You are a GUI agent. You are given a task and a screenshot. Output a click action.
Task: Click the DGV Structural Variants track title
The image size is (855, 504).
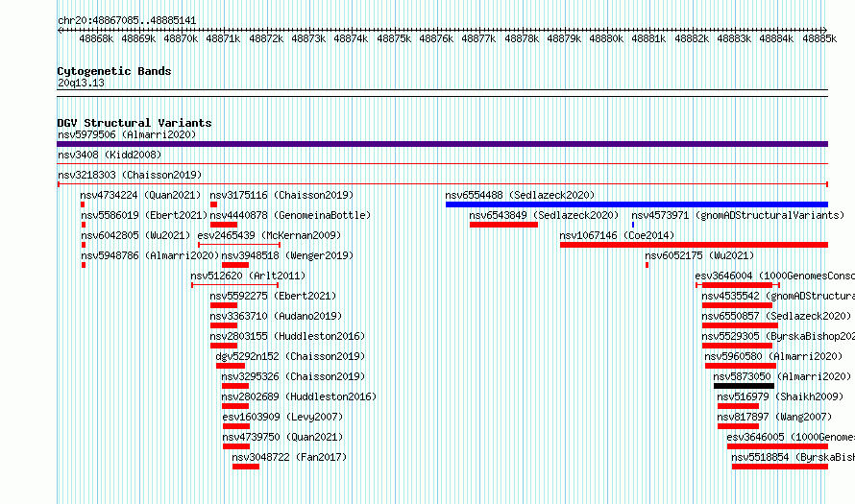(x=134, y=123)
